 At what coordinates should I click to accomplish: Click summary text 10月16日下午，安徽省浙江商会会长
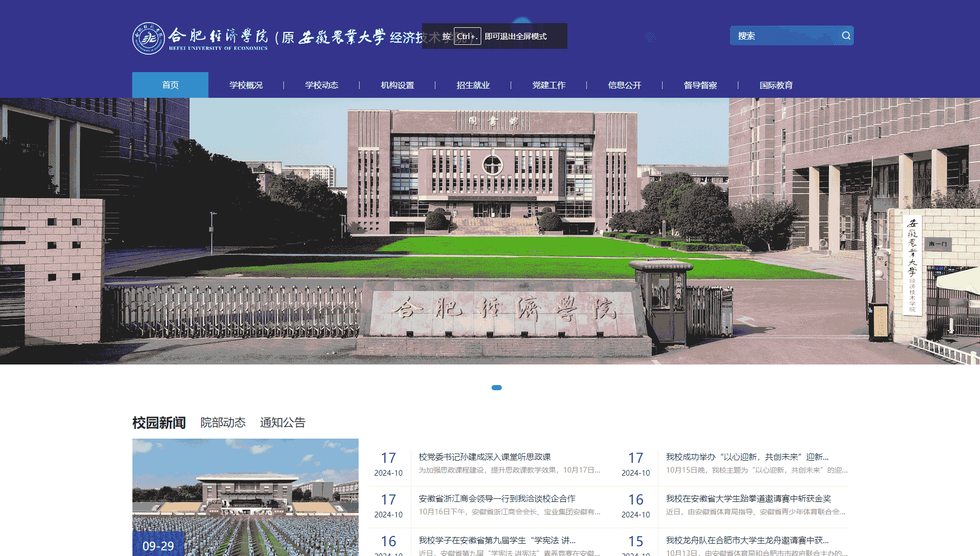coord(509,512)
